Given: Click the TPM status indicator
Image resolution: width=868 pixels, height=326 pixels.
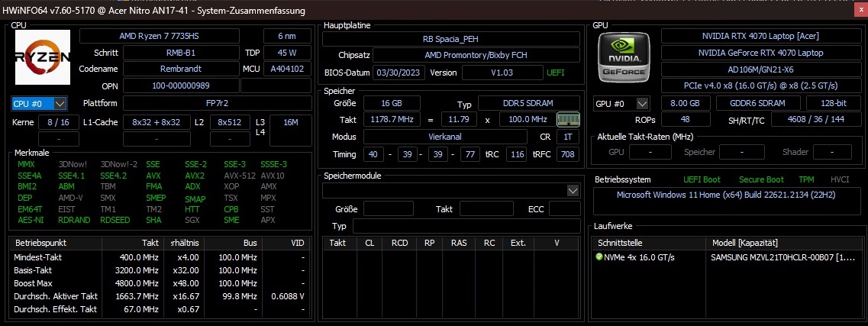Looking at the screenshot, I should (807, 180).
